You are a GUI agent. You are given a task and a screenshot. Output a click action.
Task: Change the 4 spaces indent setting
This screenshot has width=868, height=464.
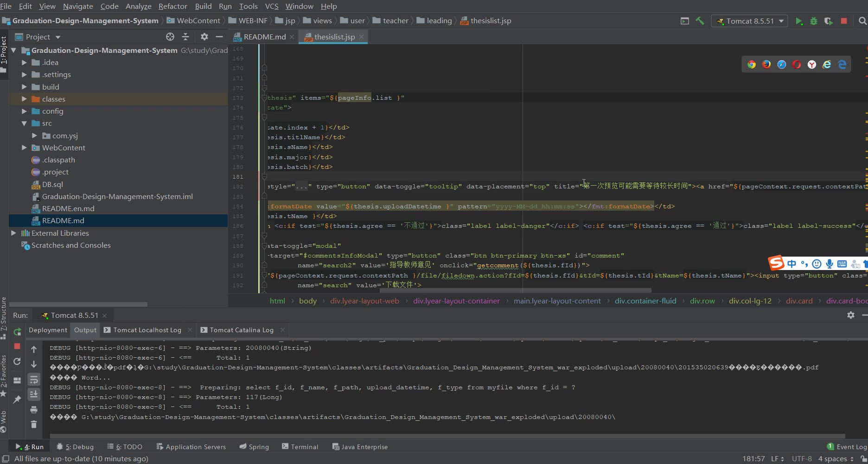[x=836, y=458]
